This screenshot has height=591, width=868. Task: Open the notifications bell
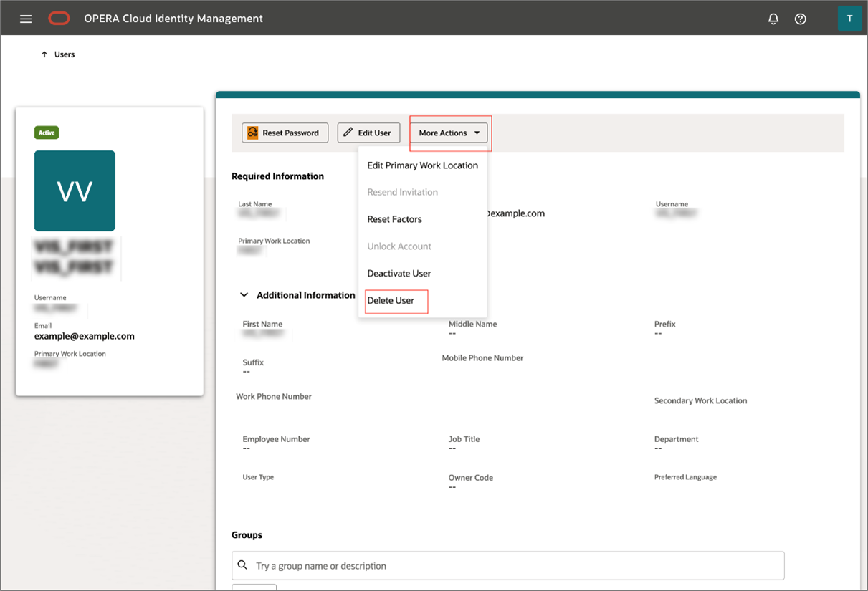click(773, 19)
